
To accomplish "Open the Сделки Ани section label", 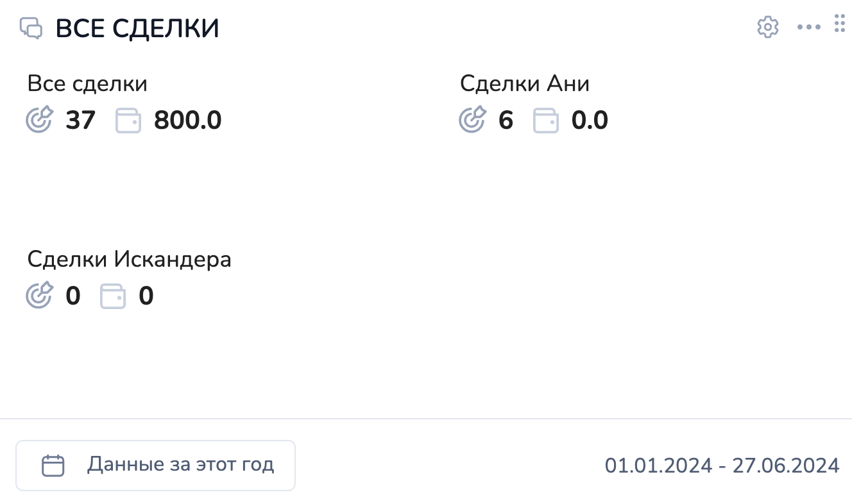I will click(x=524, y=83).
